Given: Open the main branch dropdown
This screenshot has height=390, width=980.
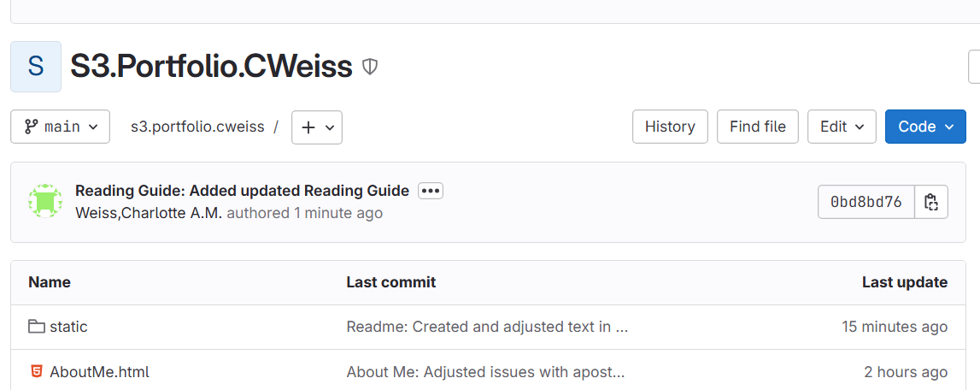Looking at the screenshot, I should tap(61, 127).
